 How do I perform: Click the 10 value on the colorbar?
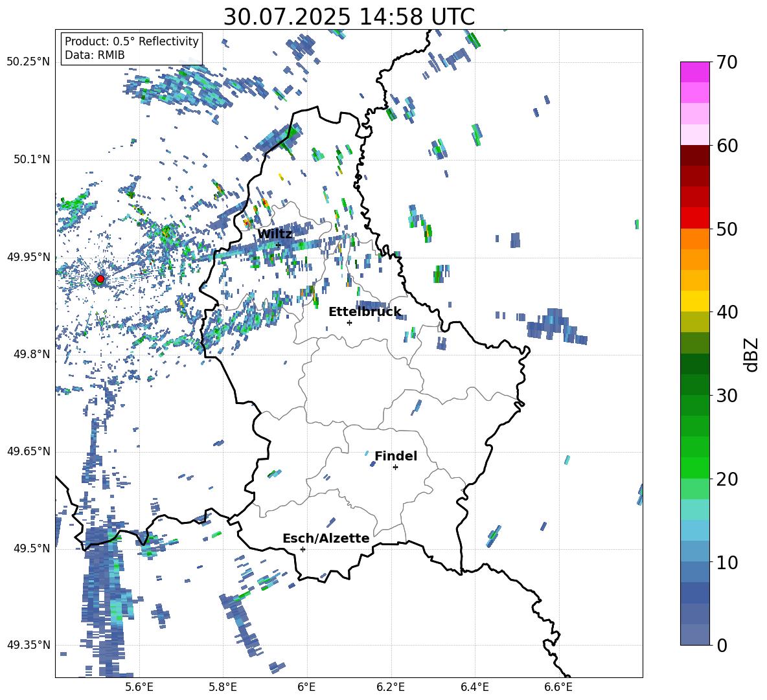pos(727,562)
